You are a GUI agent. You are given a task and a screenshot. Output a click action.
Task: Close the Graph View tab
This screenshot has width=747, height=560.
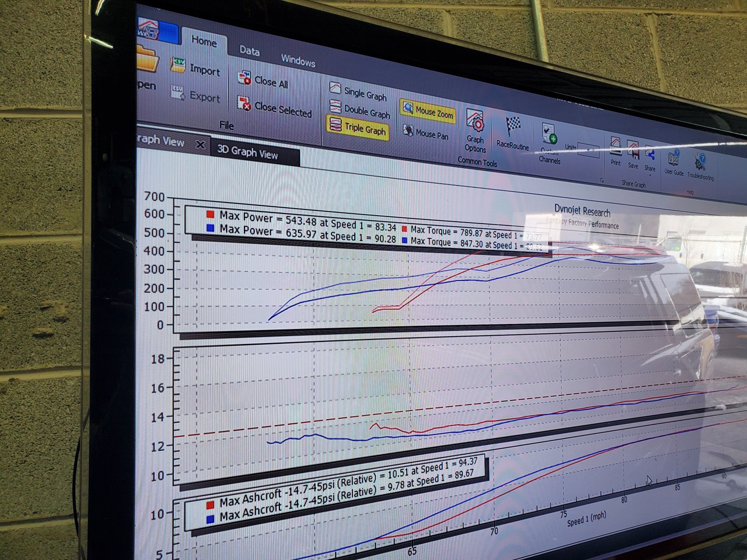[x=200, y=145]
